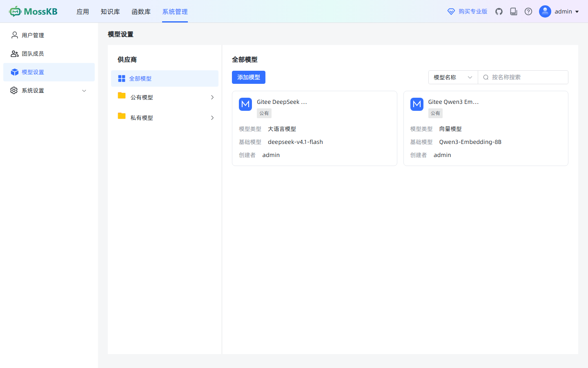Click the 全部模型 grid icon
The height and width of the screenshot is (368, 588).
click(x=122, y=79)
